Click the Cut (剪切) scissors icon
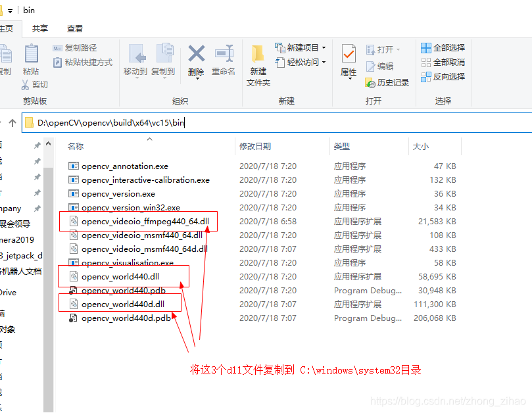Screen dimensions: 532x413 tap(25, 85)
